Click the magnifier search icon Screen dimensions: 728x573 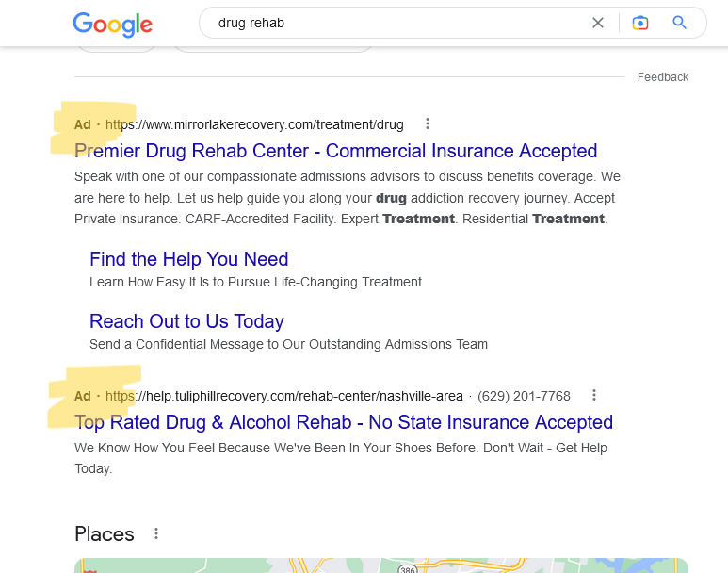[x=680, y=23]
